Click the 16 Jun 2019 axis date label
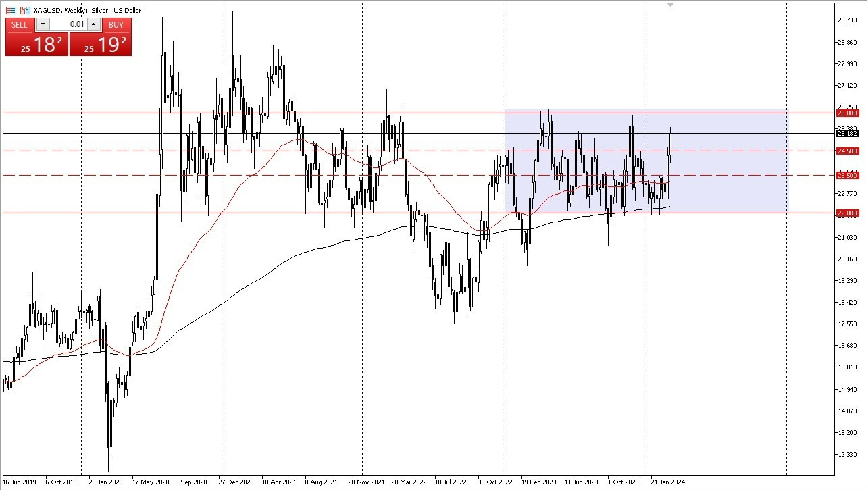Screen dimensions: 868x491 20,482
